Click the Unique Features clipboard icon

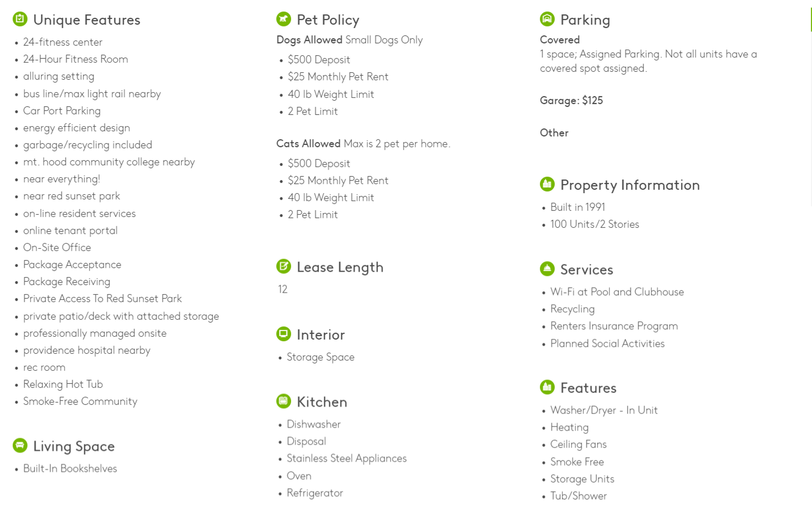20,19
